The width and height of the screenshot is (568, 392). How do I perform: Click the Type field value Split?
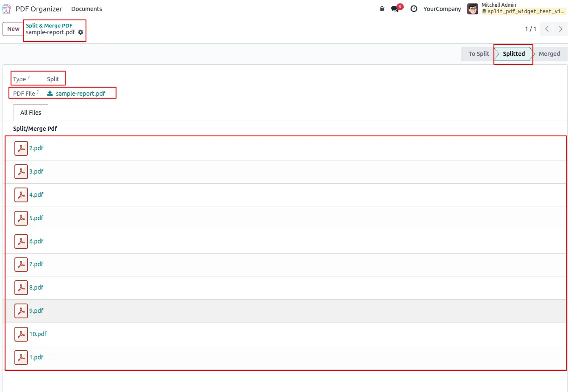[x=53, y=79]
